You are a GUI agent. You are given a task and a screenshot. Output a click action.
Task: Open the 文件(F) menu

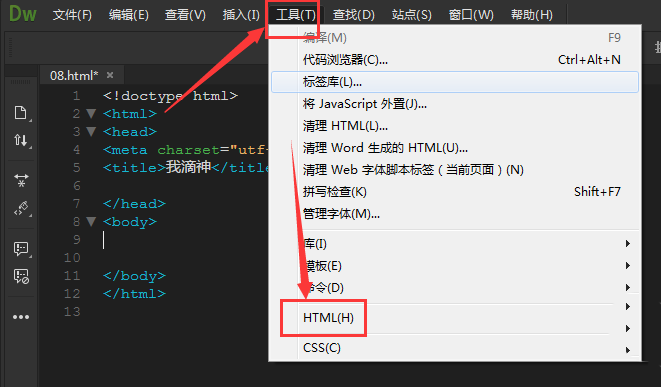[72, 15]
